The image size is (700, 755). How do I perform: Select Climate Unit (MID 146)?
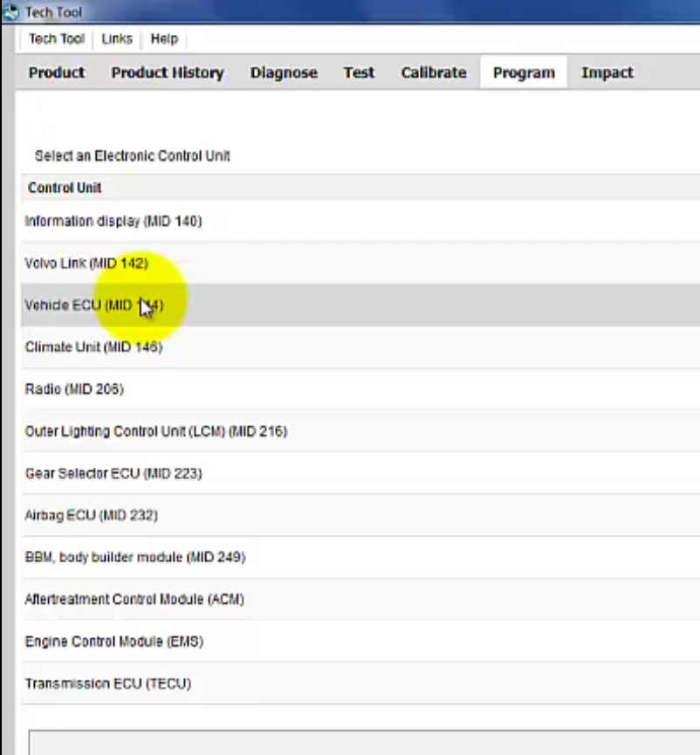(x=93, y=347)
